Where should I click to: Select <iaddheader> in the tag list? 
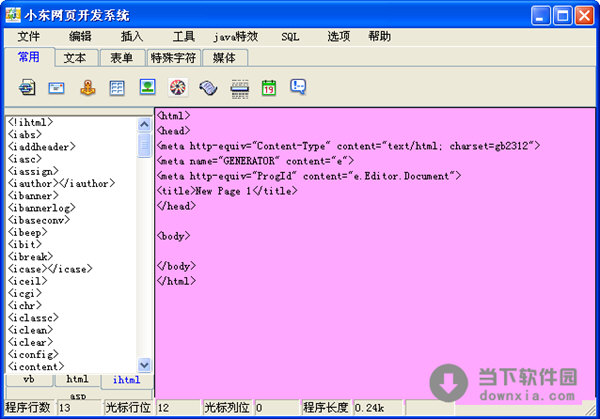tap(42, 147)
